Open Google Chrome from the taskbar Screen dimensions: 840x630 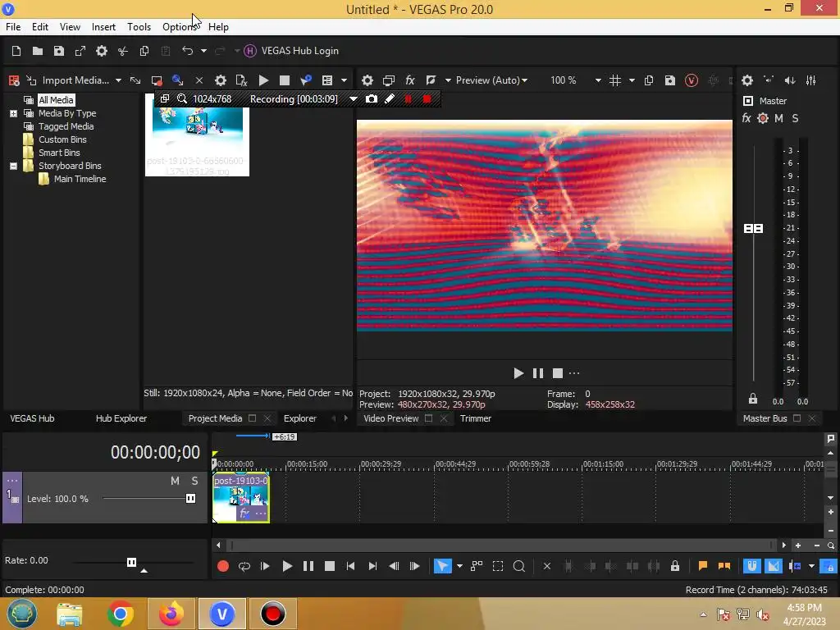pyautogui.click(x=120, y=614)
